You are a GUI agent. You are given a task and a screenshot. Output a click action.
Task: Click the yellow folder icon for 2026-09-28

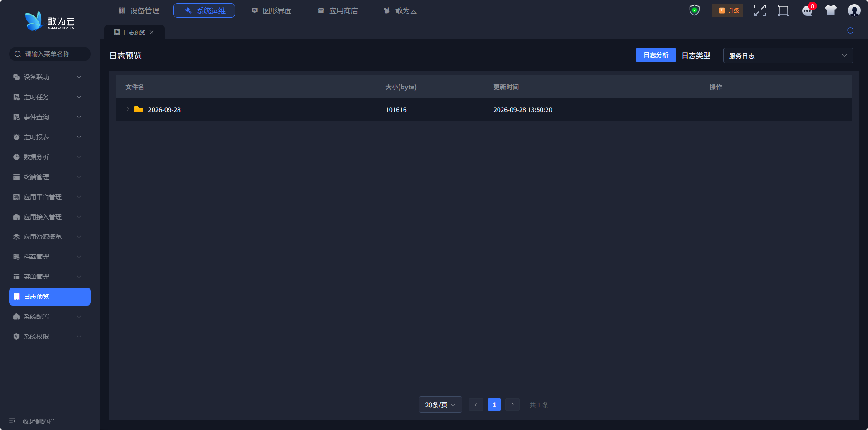[138, 109]
